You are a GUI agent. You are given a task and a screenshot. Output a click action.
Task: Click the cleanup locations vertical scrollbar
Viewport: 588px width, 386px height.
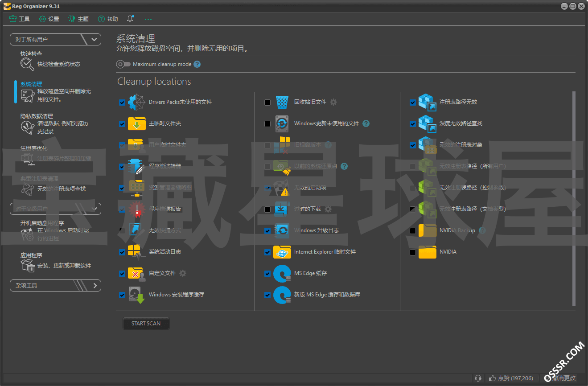[574, 199]
